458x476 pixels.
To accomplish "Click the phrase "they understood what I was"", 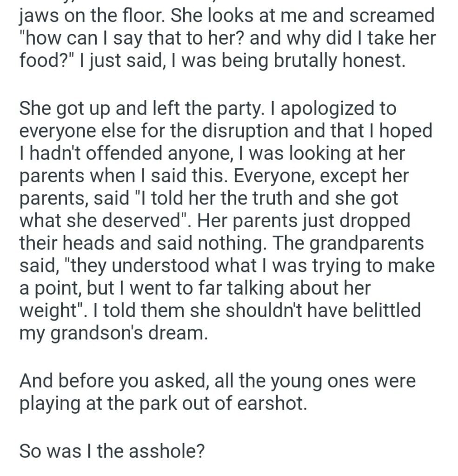I will (182, 265).
